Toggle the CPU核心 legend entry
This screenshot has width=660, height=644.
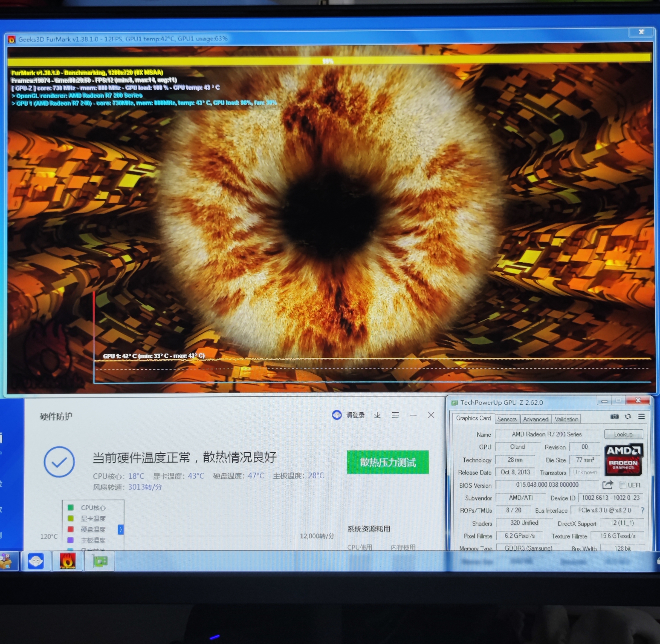(x=93, y=508)
